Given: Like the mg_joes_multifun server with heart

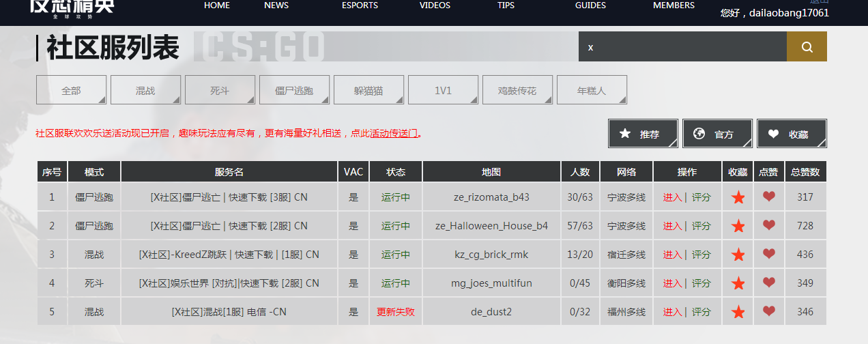Looking at the screenshot, I should pos(769,283).
